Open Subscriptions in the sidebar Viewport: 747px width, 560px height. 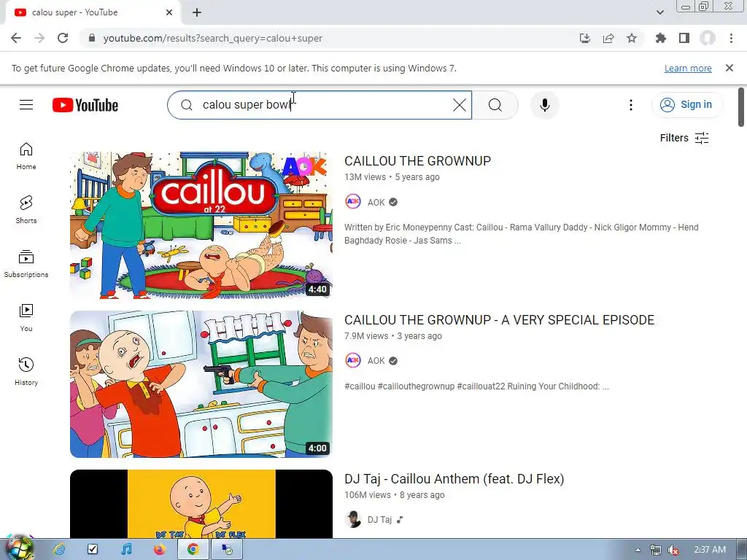pyautogui.click(x=26, y=264)
